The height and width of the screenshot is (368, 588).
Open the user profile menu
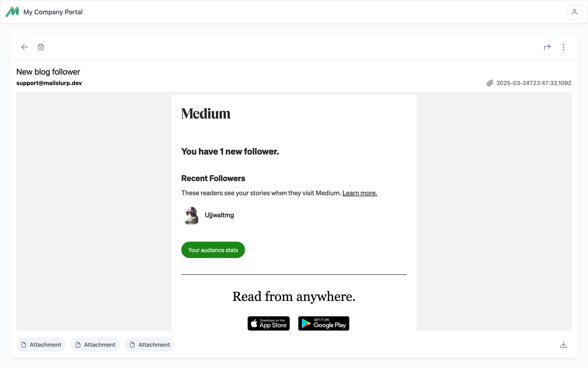tap(574, 12)
